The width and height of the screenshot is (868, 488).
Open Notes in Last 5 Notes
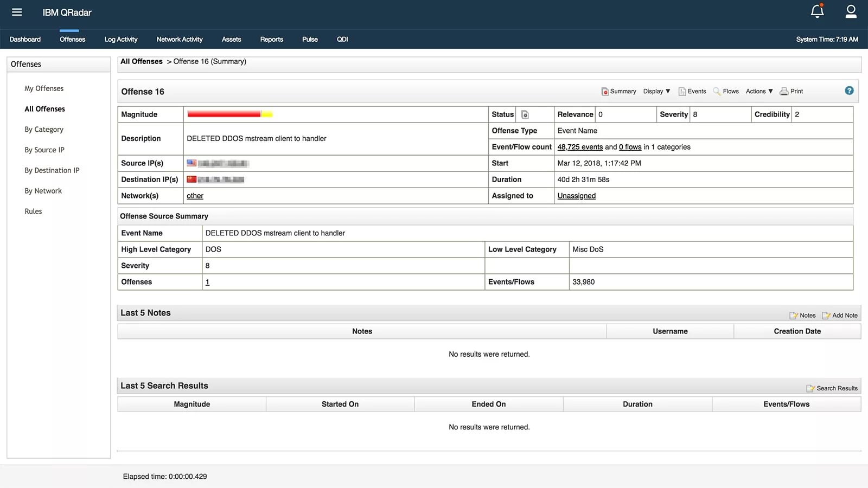(802, 315)
